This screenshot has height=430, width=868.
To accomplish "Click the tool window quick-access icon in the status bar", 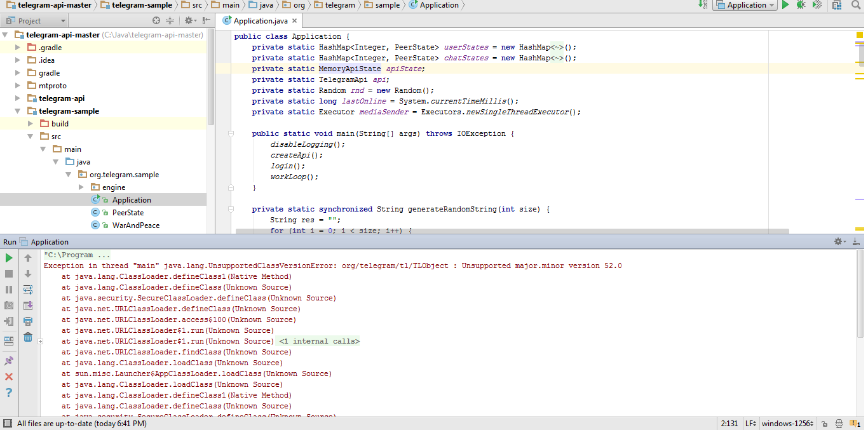I will tap(7, 424).
